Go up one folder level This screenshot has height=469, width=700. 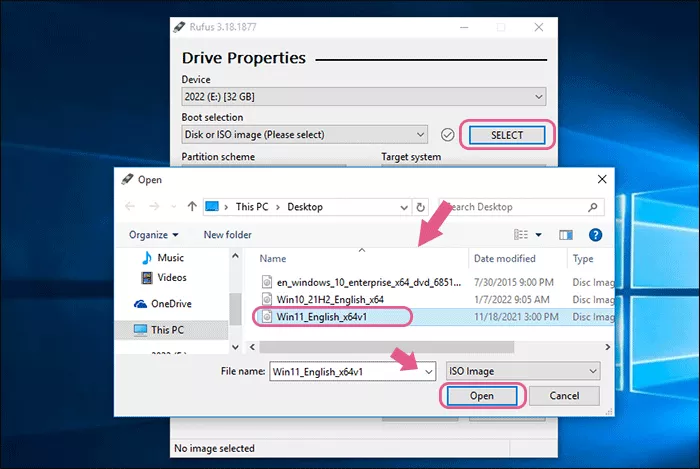click(192, 206)
